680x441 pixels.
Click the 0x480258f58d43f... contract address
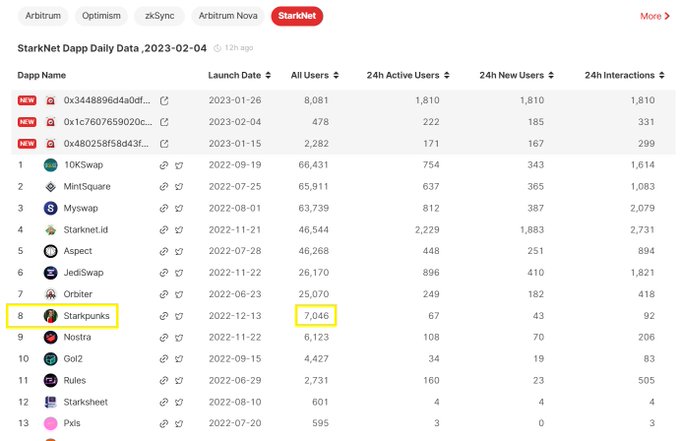click(x=106, y=143)
